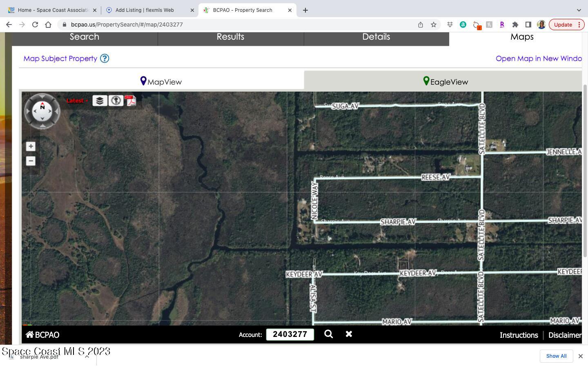The width and height of the screenshot is (588, 368).
Task: Open the Chrome tab search chevron
Action: point(579,10)
